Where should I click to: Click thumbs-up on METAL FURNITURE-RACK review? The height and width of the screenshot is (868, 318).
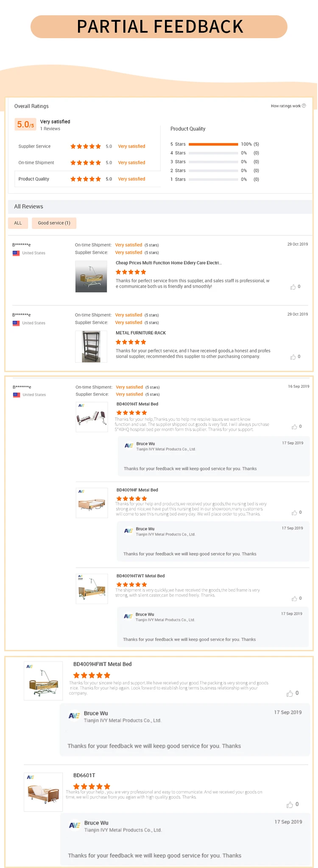[293, 357]
